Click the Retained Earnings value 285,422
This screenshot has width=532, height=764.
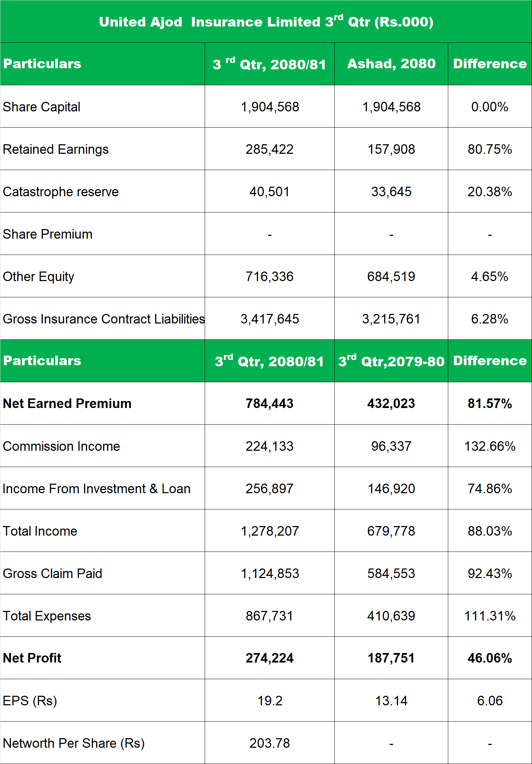coord(269,149)
